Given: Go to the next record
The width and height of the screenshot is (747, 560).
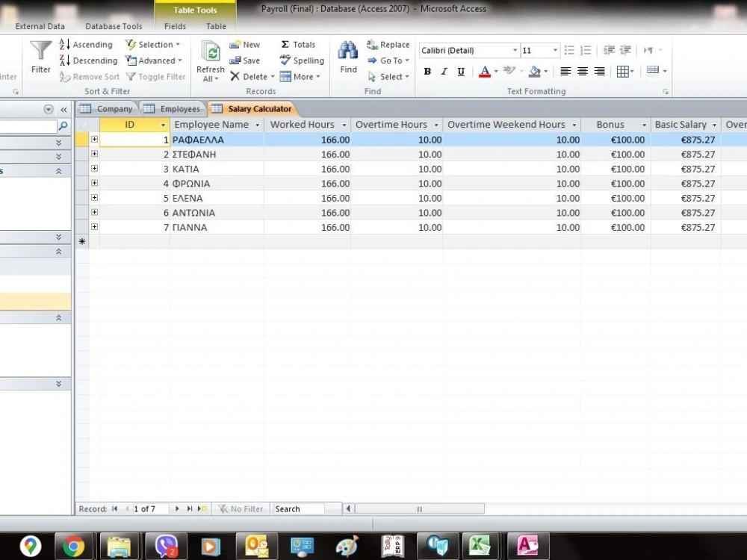Looking at the screenshot, I should tap(177, 508).
